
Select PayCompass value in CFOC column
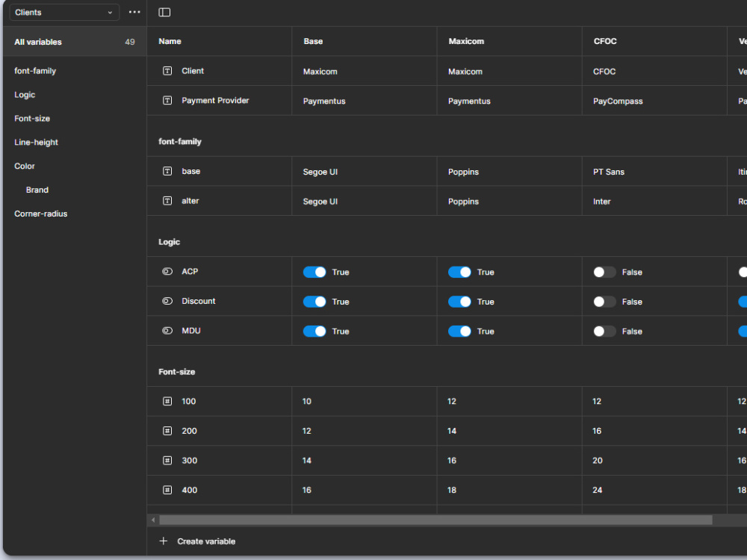point(618,101)
